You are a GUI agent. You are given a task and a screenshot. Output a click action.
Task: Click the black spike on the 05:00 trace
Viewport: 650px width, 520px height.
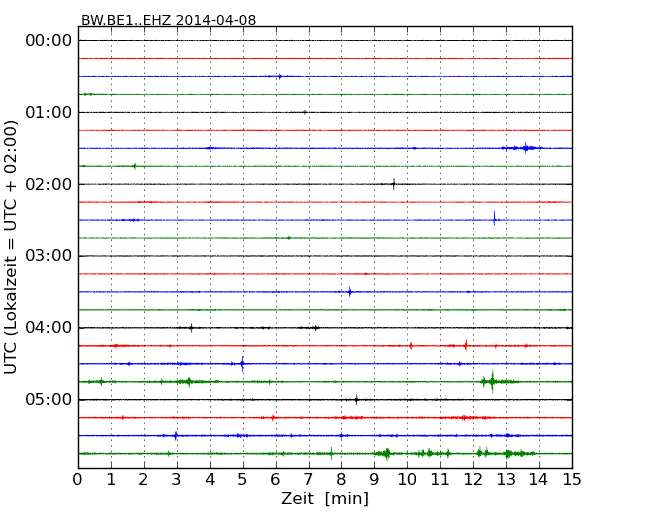coord(356,400)
